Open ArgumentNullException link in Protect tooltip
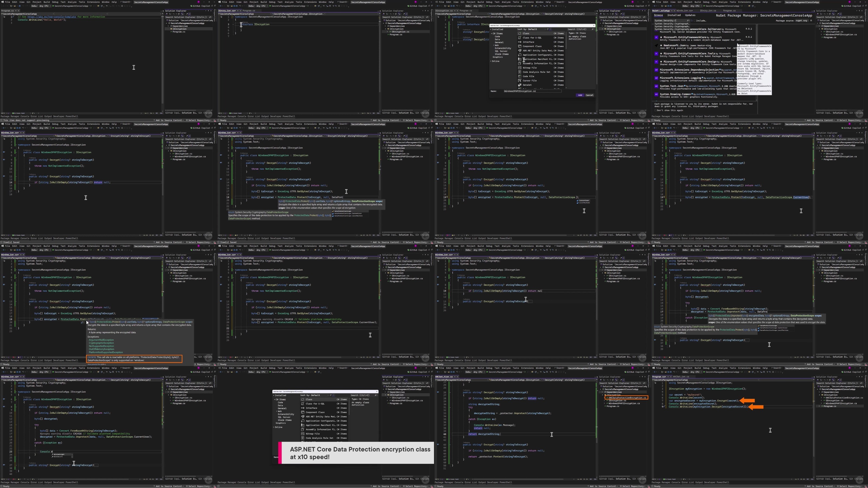 [101, 340]
